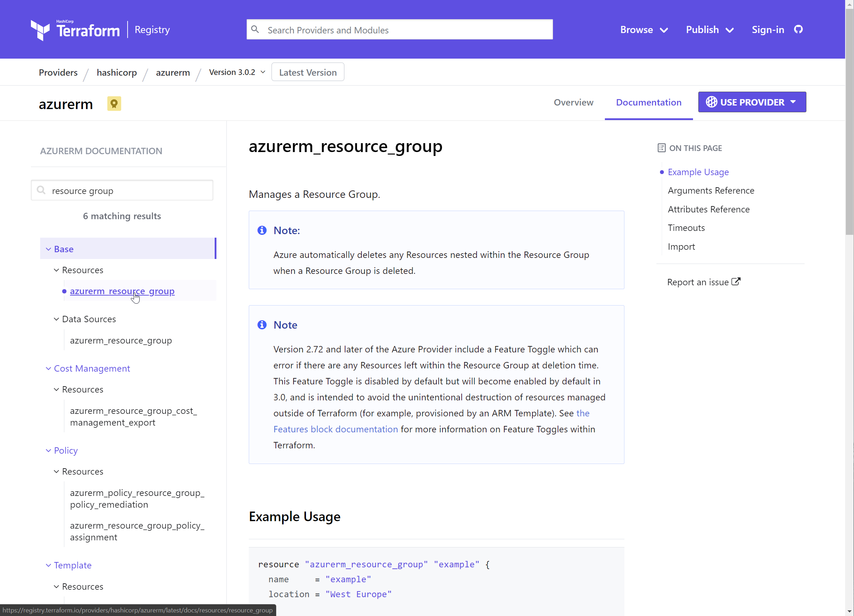This screenshot has height=616, width=854.
Task: Click the verified badge next to azurerm
Action: click(114, 103)
